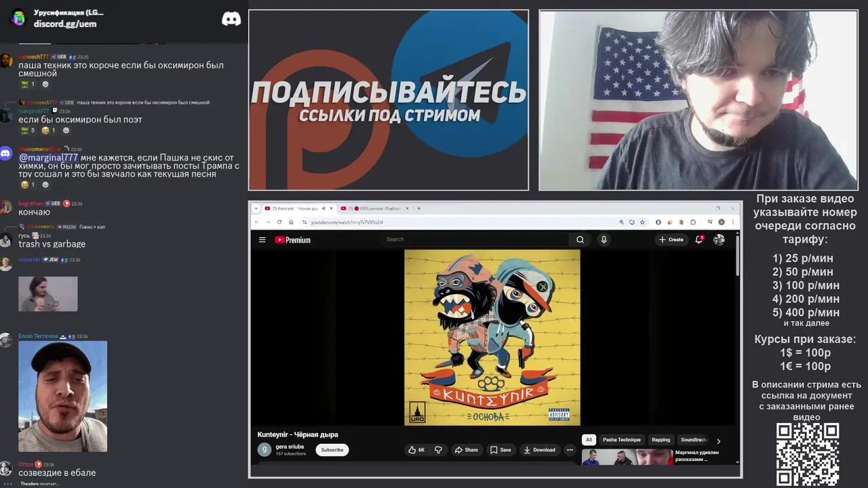Click the QR code on stream overlay
This screenshot has width=868, height=488.
[808, 454]
